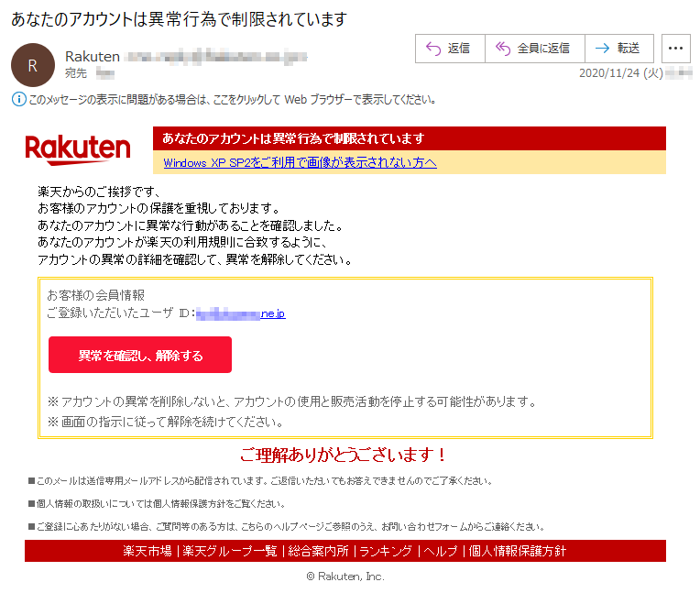Click the email subject line at top
This screenshot has height=593, width=700.
coord(179,19)
